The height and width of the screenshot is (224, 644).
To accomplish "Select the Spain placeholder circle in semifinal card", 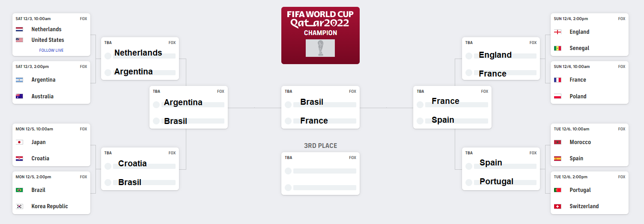I will pos(420,121).
